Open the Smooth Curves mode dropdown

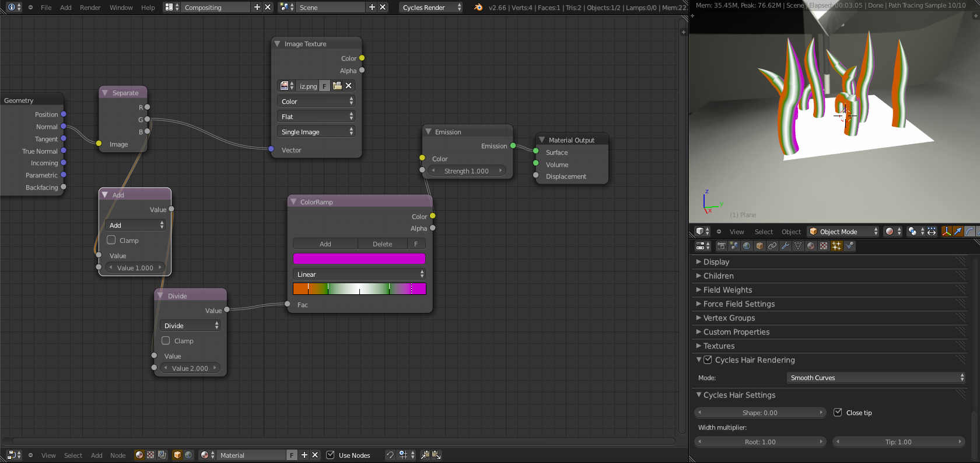click(x=876, y=378)
